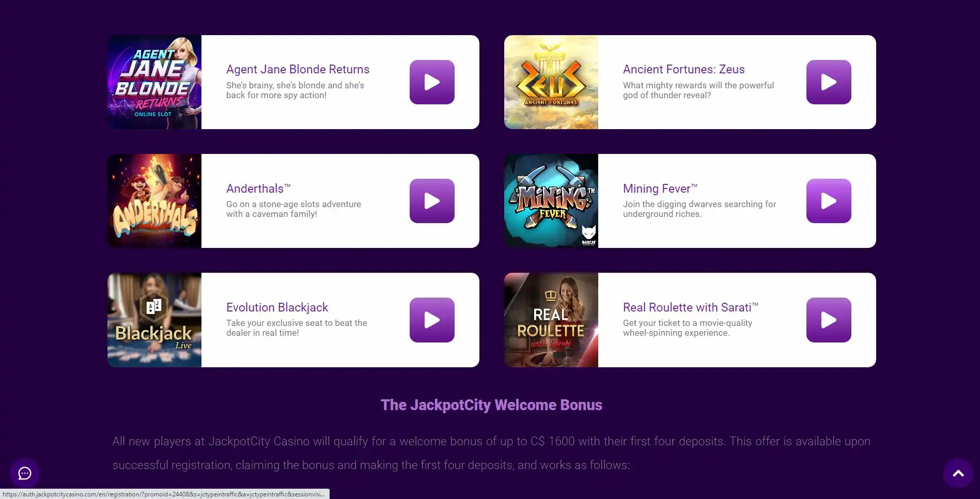Click 'What mighty rewards' description text
Viewport: 980px width, 499px height.
[698, 90]
